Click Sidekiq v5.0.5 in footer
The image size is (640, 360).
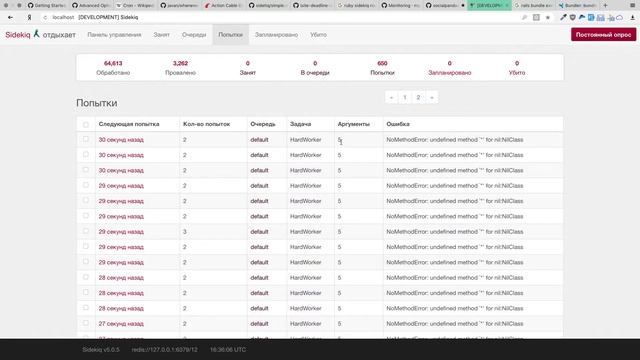click(101, 350)
